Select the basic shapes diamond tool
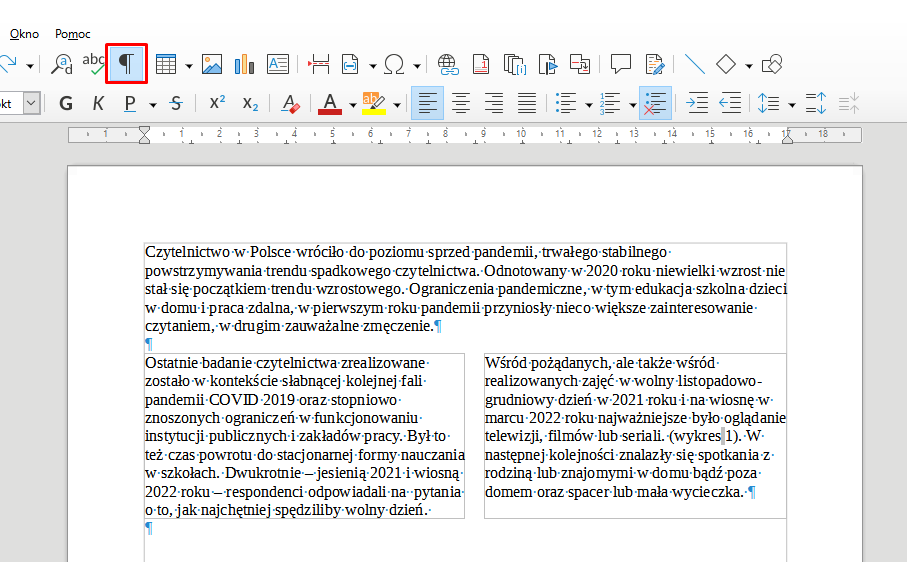 tap(726, 64)
